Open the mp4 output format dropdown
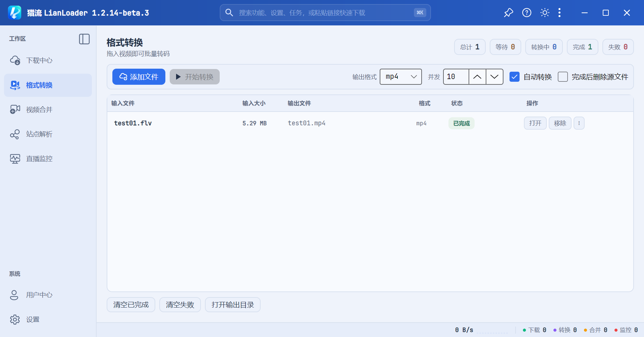644x337 pixels. (401, 77)
